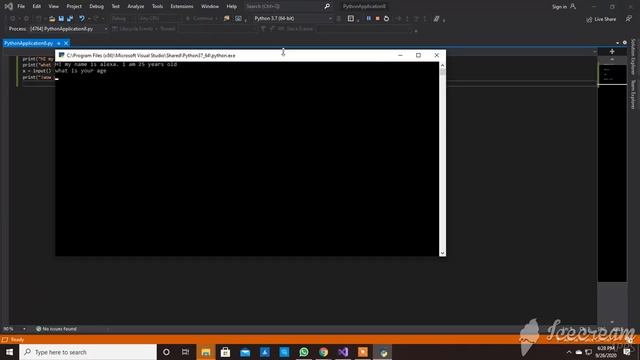Open the document tabs overflow dropdown arrow

pyautogui.click(x=617, y=43)
